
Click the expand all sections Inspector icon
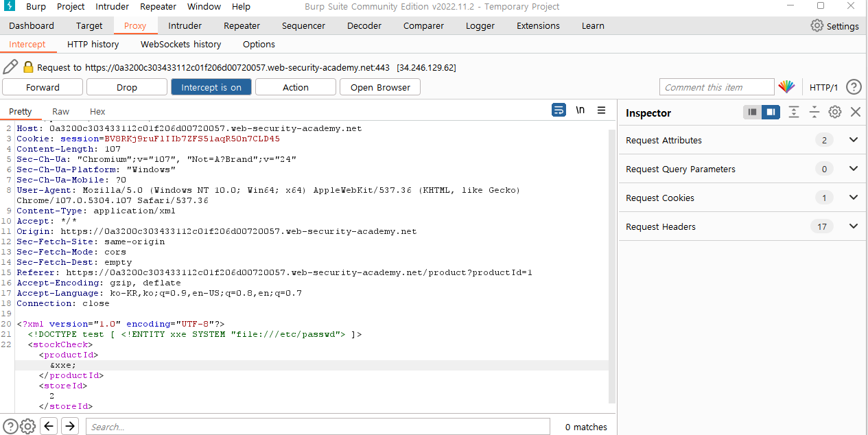(794, 112)
